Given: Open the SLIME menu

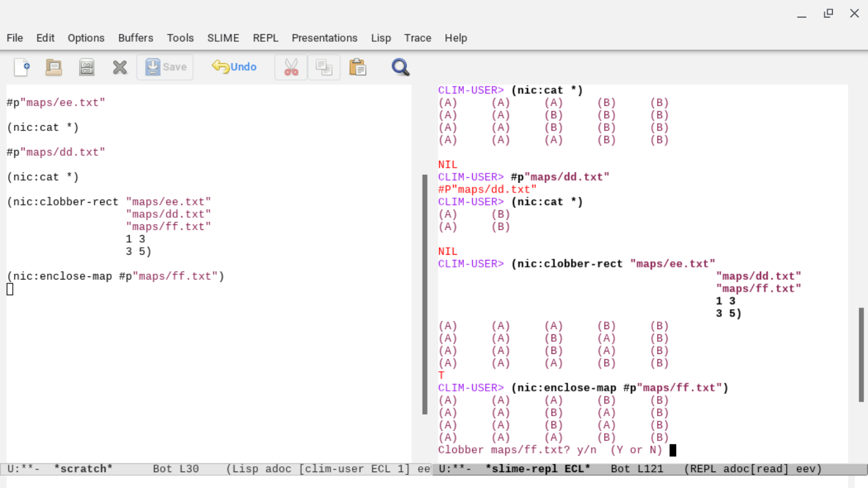Looking at the screenshot, I should [x=223, y=38].
